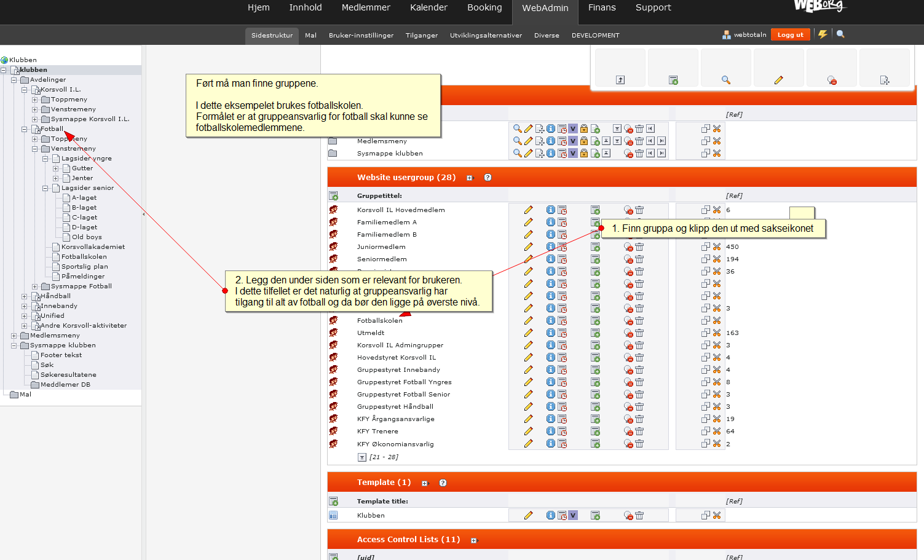Screen dimensions: 924x560
Task: Expand the Website usergroup table to single view
Action: 470,178
